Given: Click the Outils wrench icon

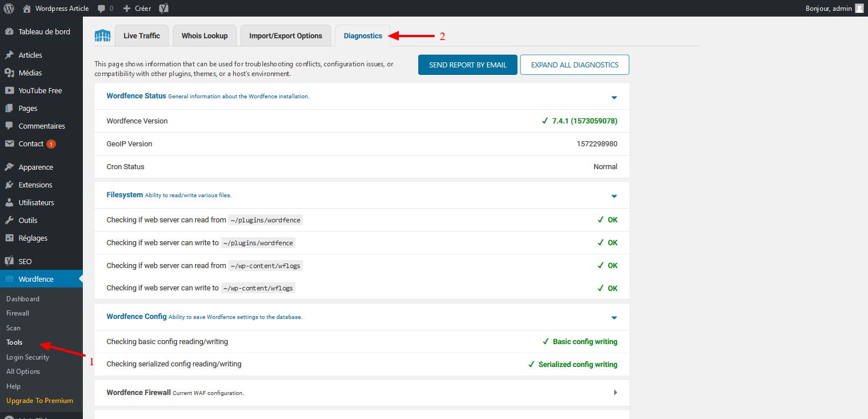Looking at the screenshot, I should point(9,221).
